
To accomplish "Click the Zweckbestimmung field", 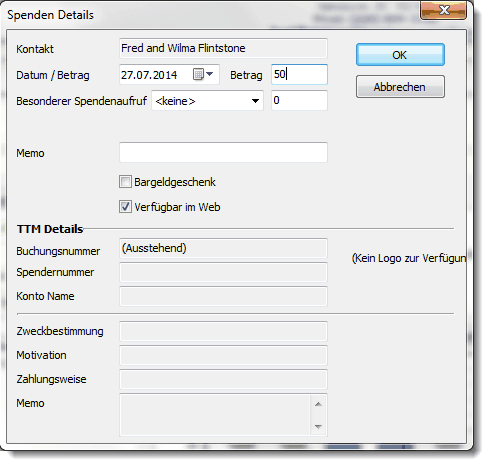I will coord(223,331).
